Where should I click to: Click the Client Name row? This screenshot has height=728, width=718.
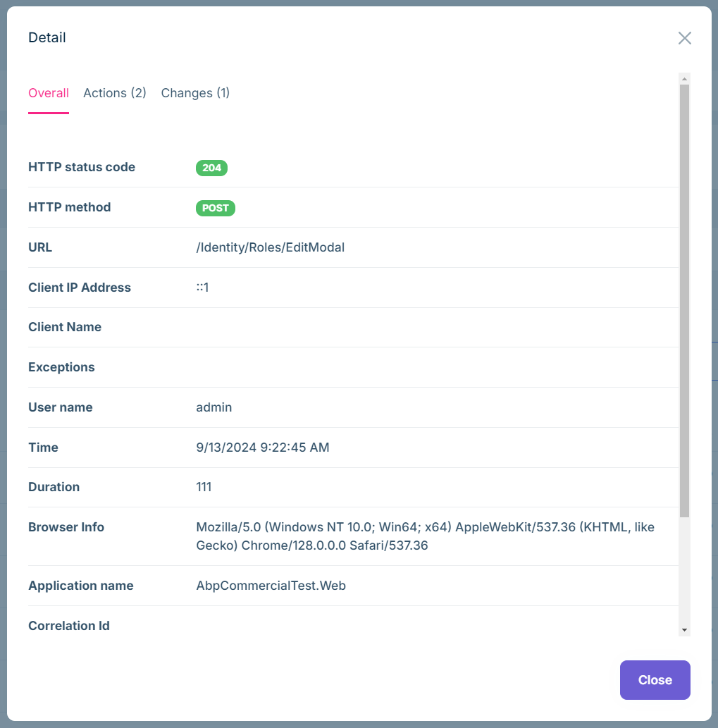click(65, 327)
